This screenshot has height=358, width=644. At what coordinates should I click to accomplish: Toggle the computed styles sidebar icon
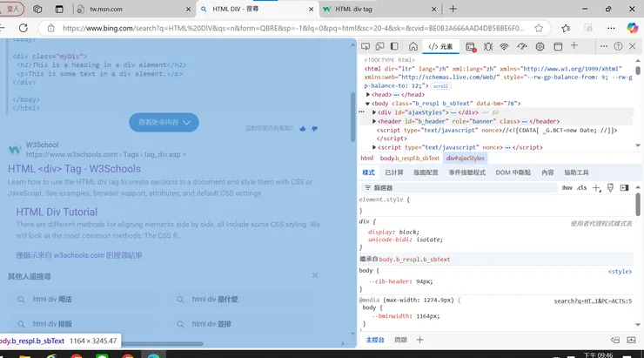point(624,188)
